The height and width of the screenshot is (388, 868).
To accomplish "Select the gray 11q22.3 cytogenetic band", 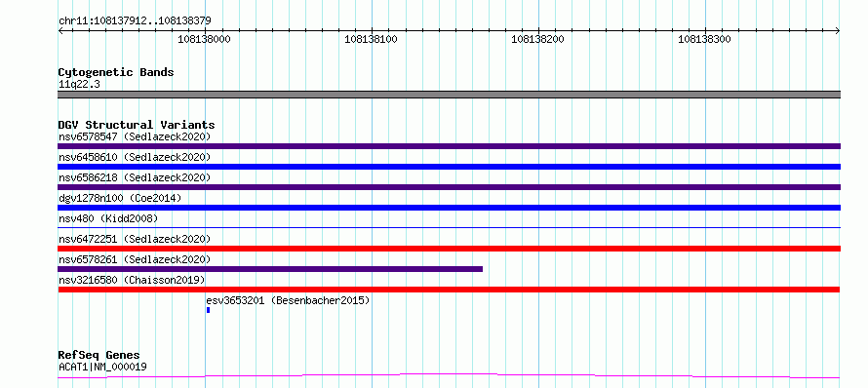I will point(449,95).
